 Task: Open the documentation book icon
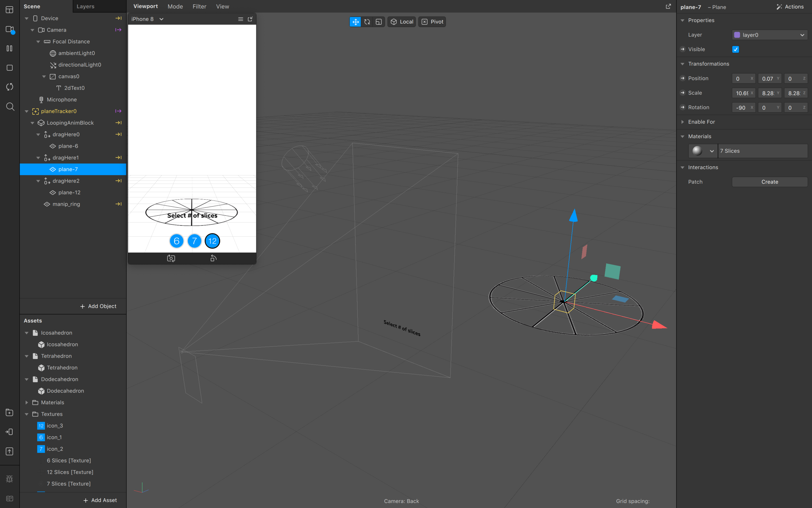coord(10,499)
